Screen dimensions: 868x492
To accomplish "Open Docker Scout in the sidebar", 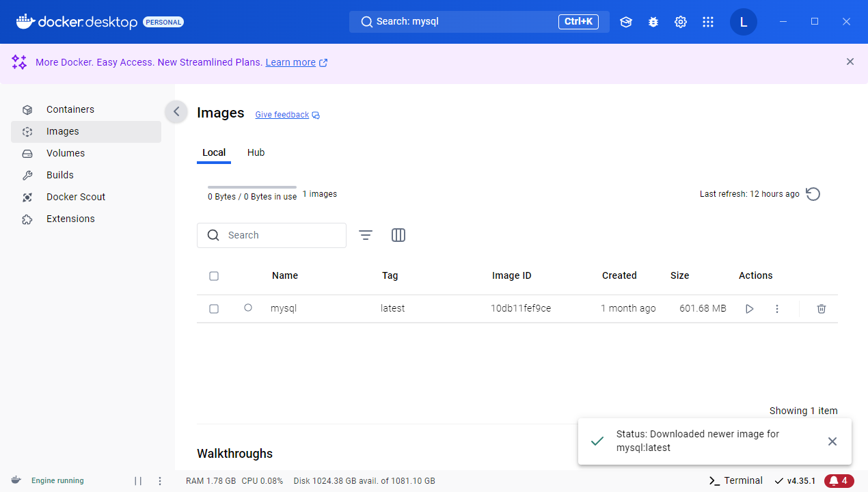I will point(86,197).
